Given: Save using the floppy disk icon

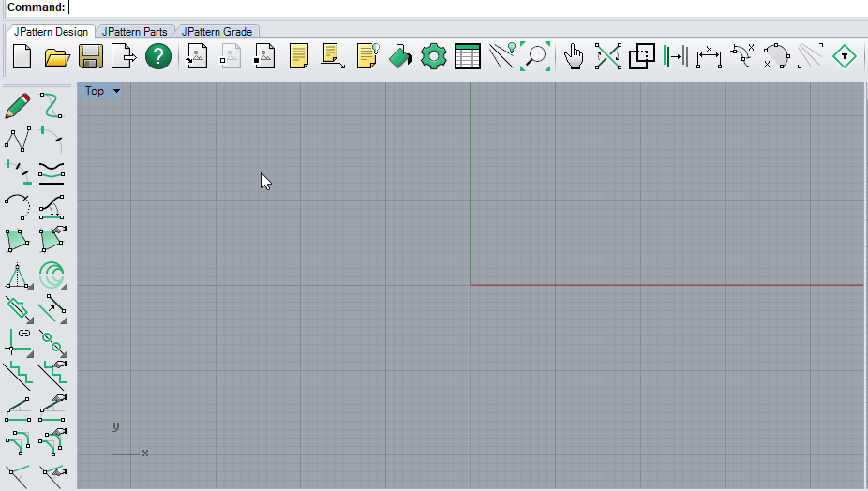Looking at the screenshot, I should (x=91, y=57).
